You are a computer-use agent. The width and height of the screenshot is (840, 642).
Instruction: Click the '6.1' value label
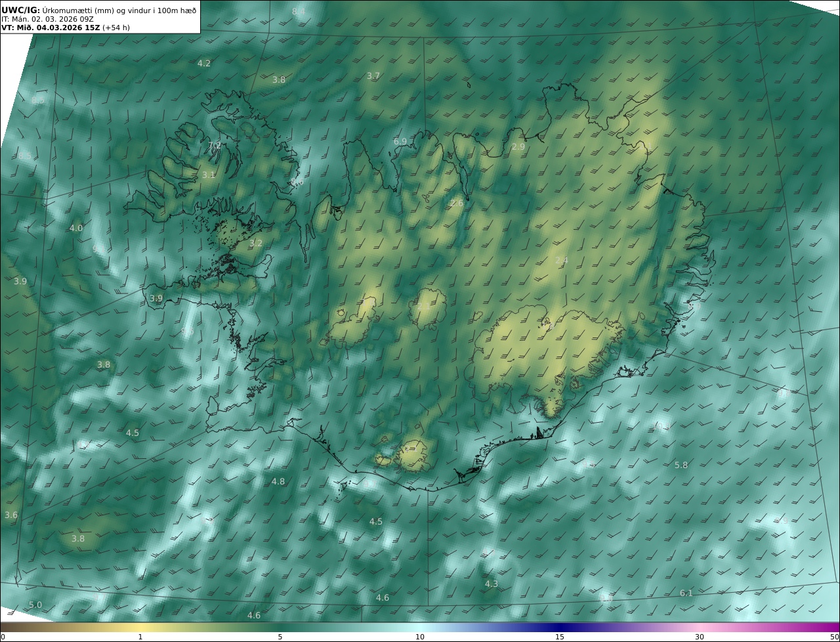(686, 593)
